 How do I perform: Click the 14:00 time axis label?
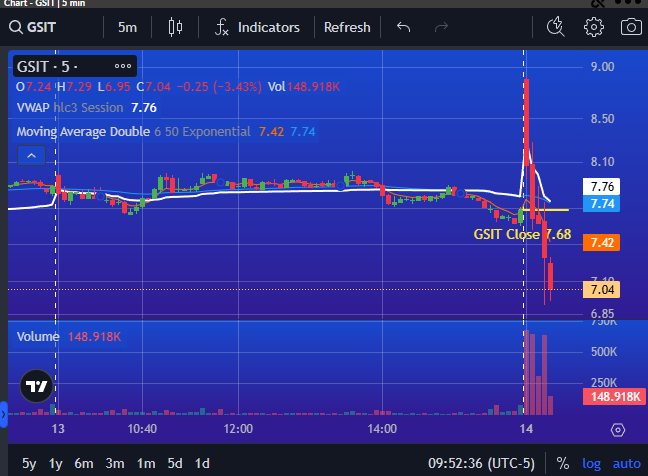pyautogui.click(x=382, y=429)
